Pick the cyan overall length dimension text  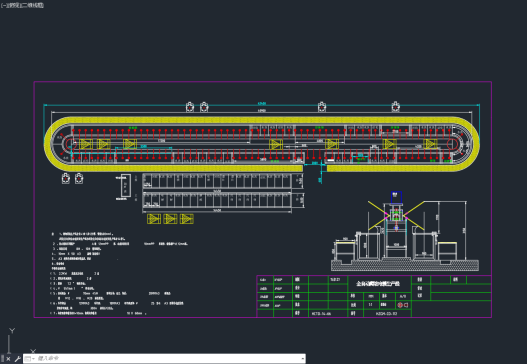coord(262,103)
